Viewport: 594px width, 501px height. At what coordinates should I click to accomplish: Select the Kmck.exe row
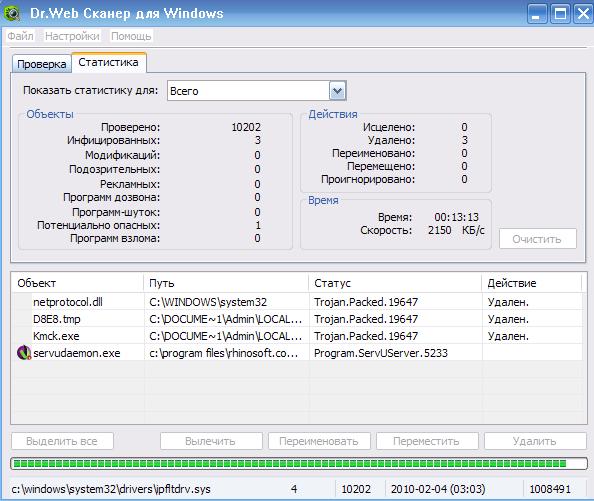tap(297, 336)
